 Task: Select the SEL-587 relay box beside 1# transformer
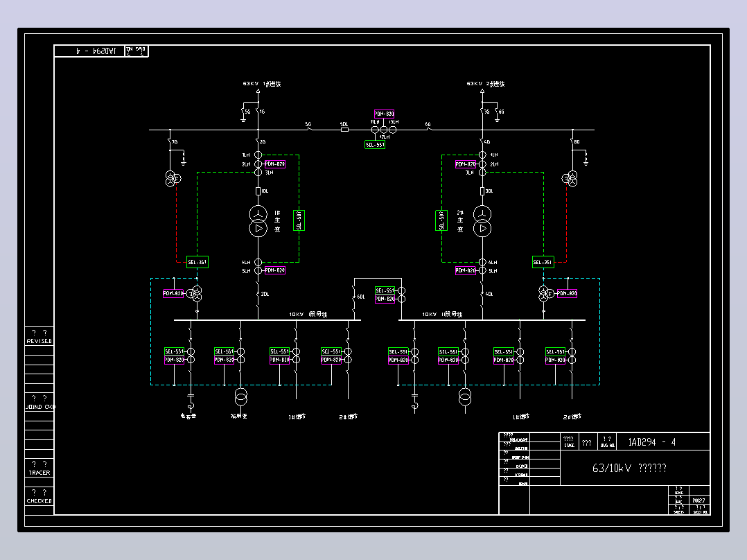pos(299,220)
